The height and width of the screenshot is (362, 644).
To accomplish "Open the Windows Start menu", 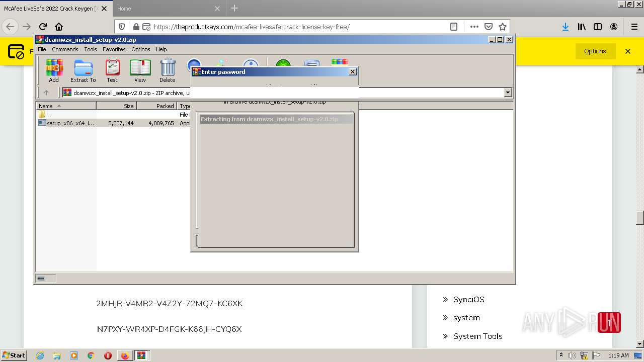I will (14, 355).
